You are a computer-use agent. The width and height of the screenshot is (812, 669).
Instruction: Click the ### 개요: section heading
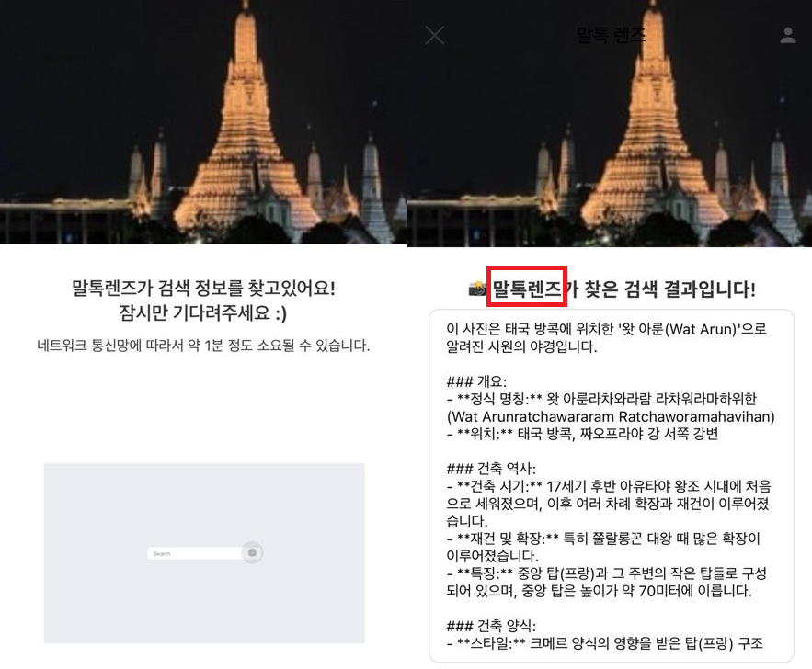tap(476, 382)
